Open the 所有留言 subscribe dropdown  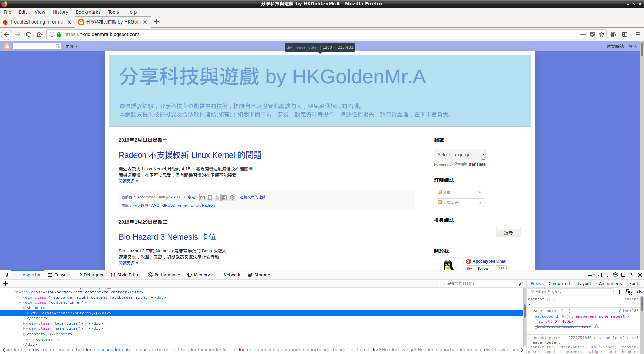tap(460, 203)
